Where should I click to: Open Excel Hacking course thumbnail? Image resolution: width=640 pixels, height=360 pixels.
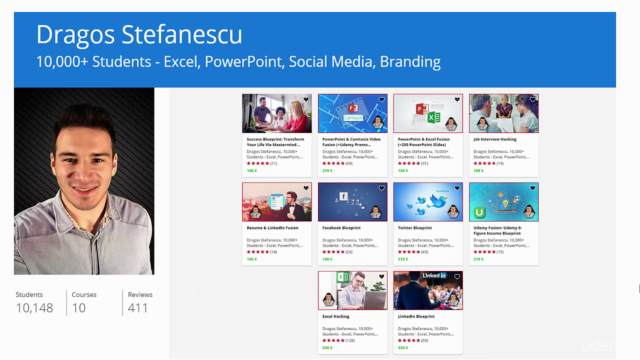353,290
